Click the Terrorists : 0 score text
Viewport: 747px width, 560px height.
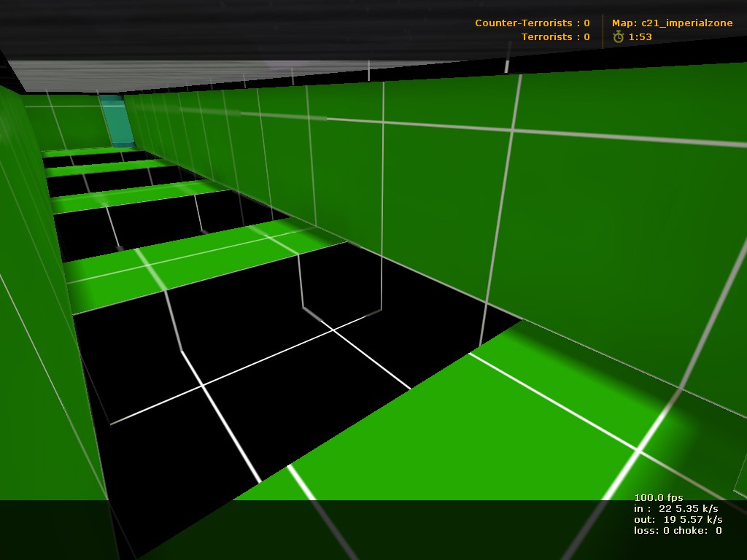click(x=555, y=36)
